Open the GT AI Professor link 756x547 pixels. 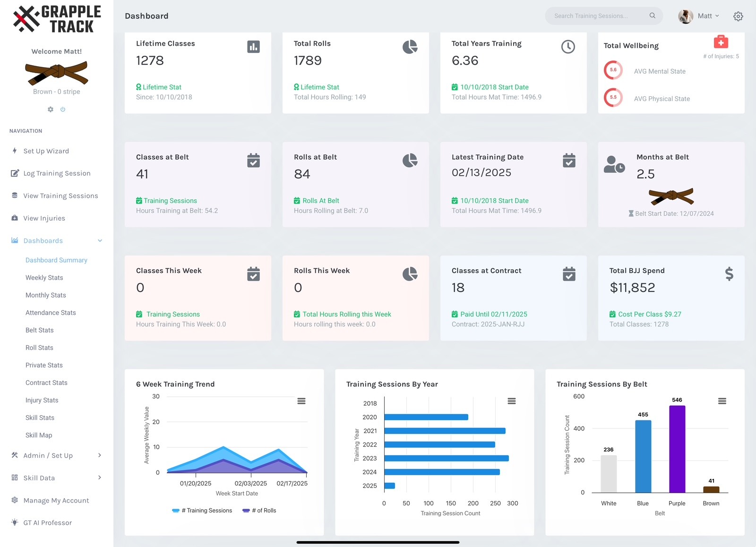pos(47,522)
